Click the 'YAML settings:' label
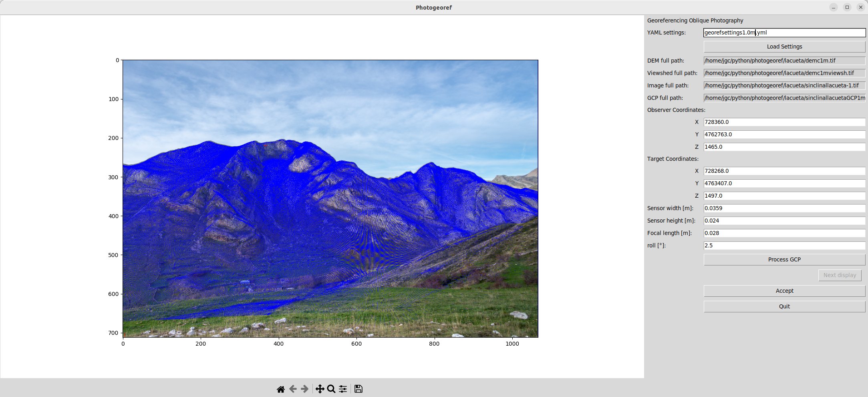Screen dimensions: 868x397 [667, 32]
